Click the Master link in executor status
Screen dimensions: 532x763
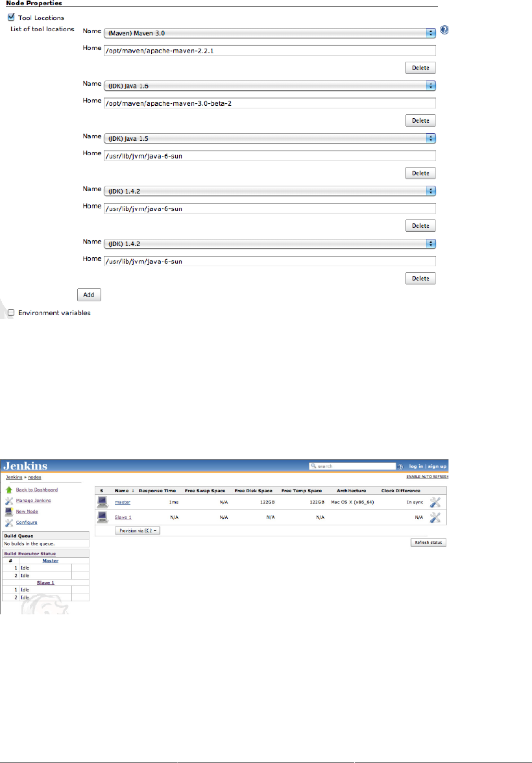50,560
